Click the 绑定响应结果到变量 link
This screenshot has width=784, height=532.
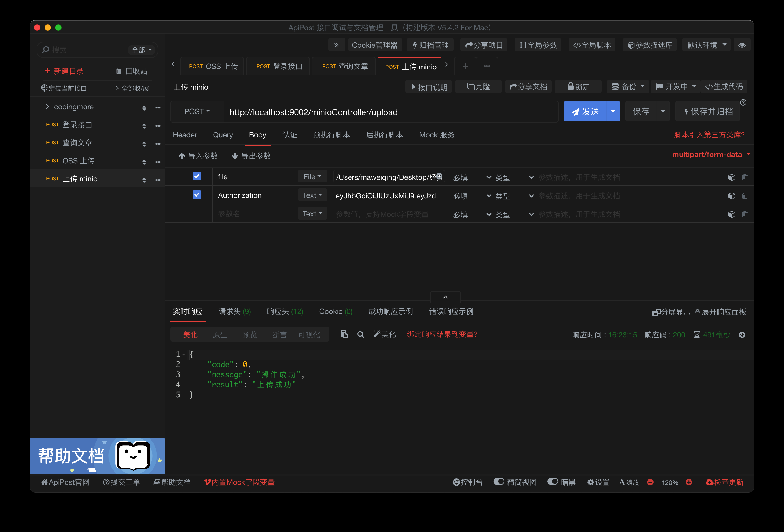tap(442, 334)
